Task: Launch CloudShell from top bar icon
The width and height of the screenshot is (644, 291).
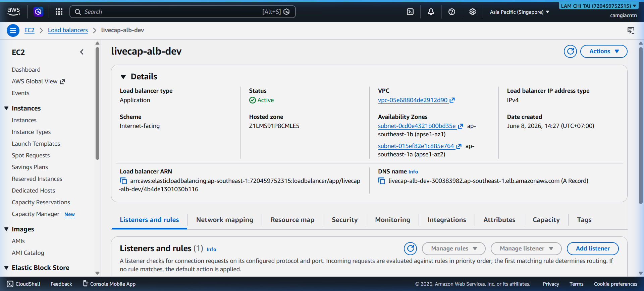Action: click(410, 12)
